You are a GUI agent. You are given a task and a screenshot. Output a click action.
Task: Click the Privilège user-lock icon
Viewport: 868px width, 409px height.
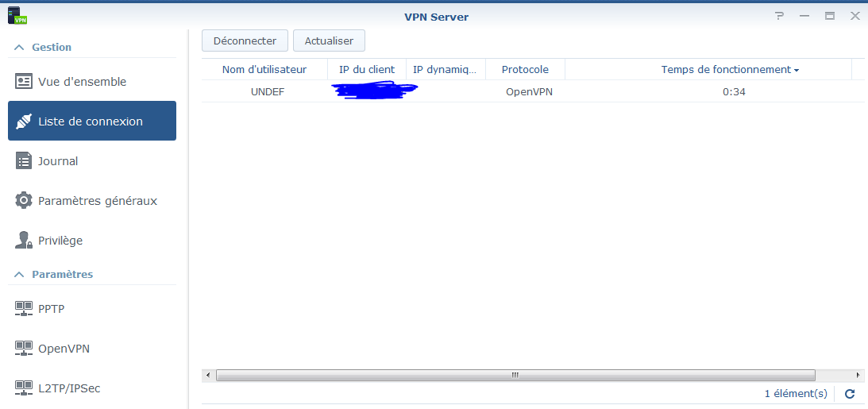[23, 240]
